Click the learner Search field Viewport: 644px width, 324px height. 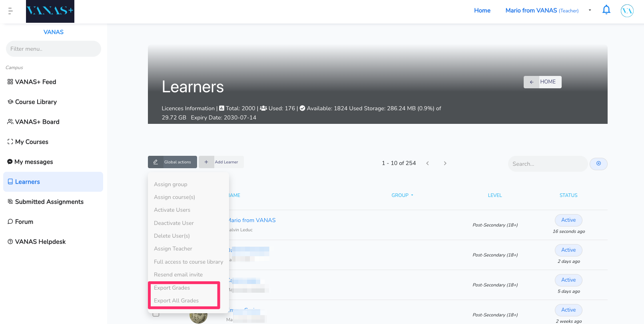click(548, 164)
